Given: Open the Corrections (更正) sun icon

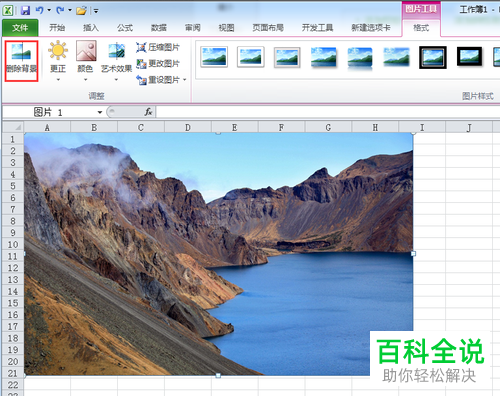Looking at the screenshot, I should [58, 50].
